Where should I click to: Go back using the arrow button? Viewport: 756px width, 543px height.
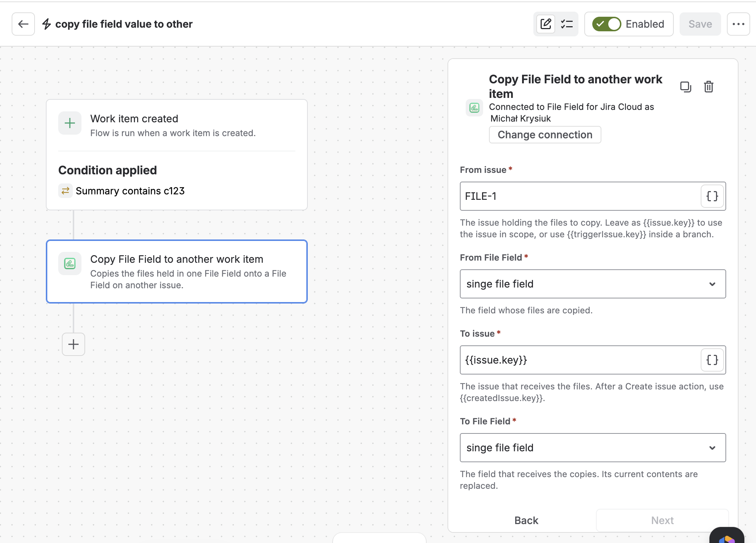[23, 24]
